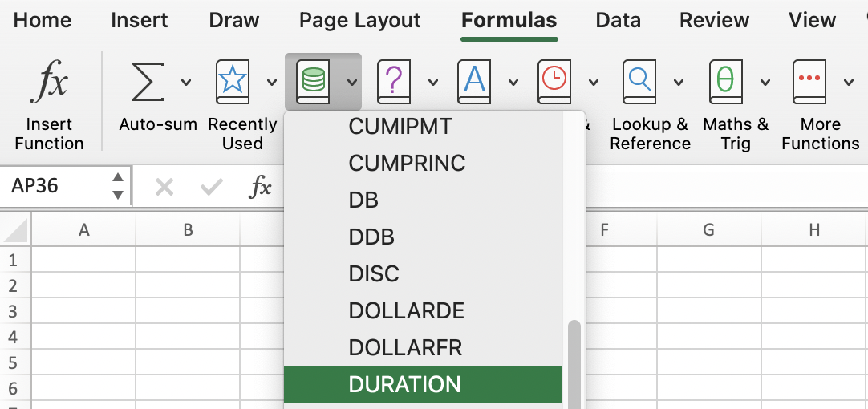Switch to the Review tab
The image size is (868, 409).
coord(714,21)
